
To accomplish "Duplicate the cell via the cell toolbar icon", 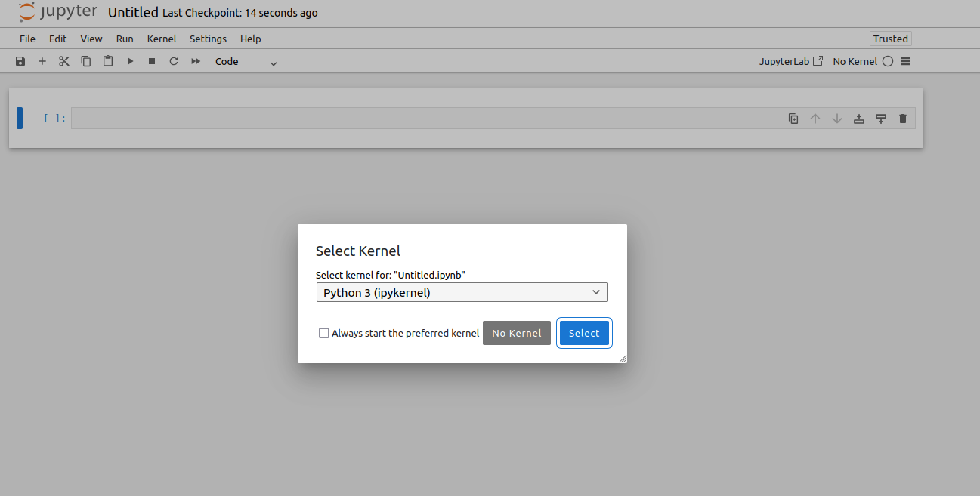I will (793, 119).
